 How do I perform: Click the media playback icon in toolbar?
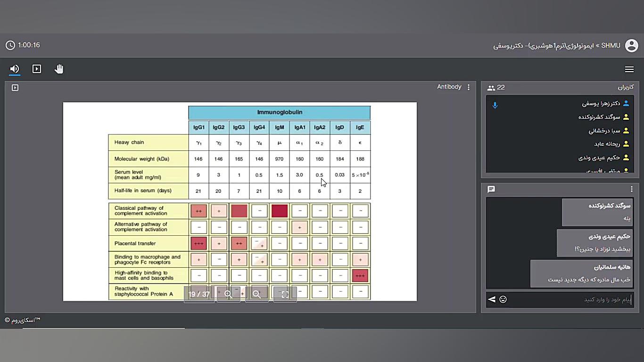(x=37, y=69)
